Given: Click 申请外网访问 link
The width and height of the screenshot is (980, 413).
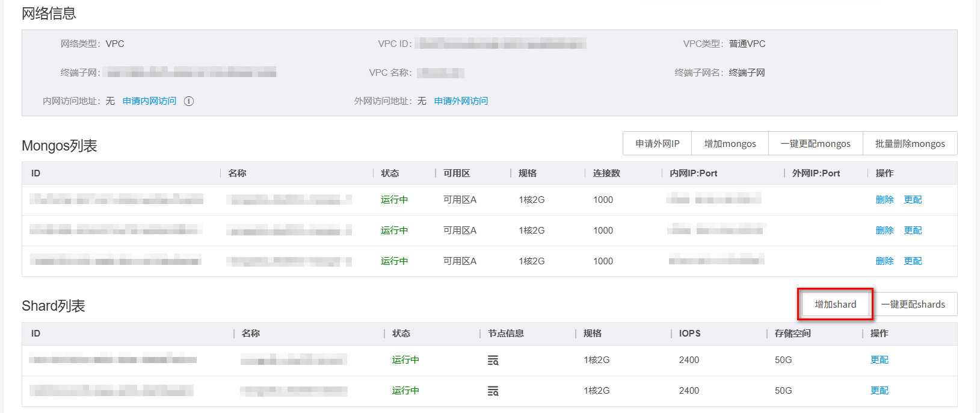Looking at the screenshot, I should click(461, 101).
